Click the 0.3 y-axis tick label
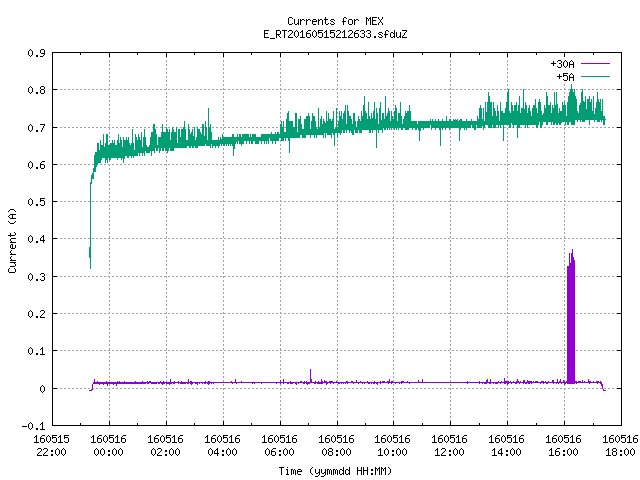Screen dimensions: 640x480 [x=36, y=277]
